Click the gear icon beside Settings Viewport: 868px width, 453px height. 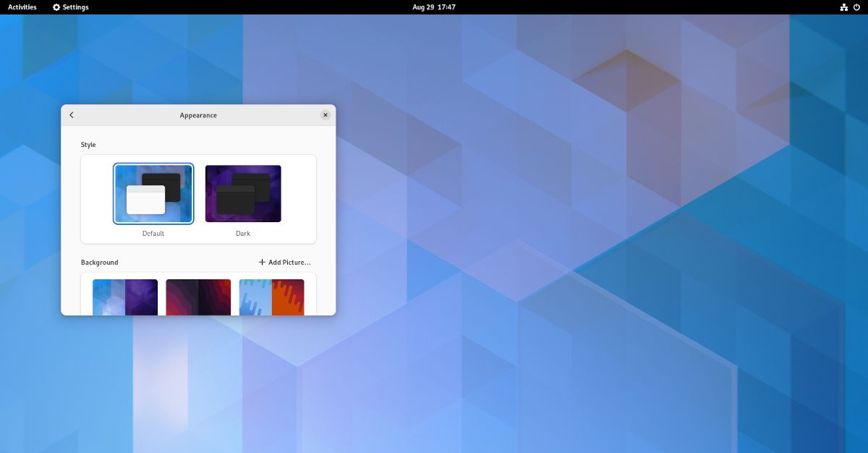56,7
